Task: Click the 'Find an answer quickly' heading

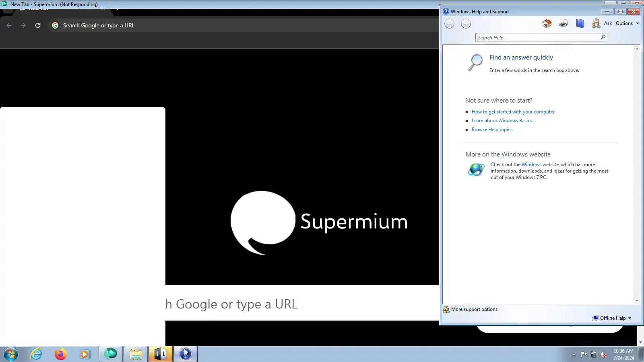Action: click(521, 58)
